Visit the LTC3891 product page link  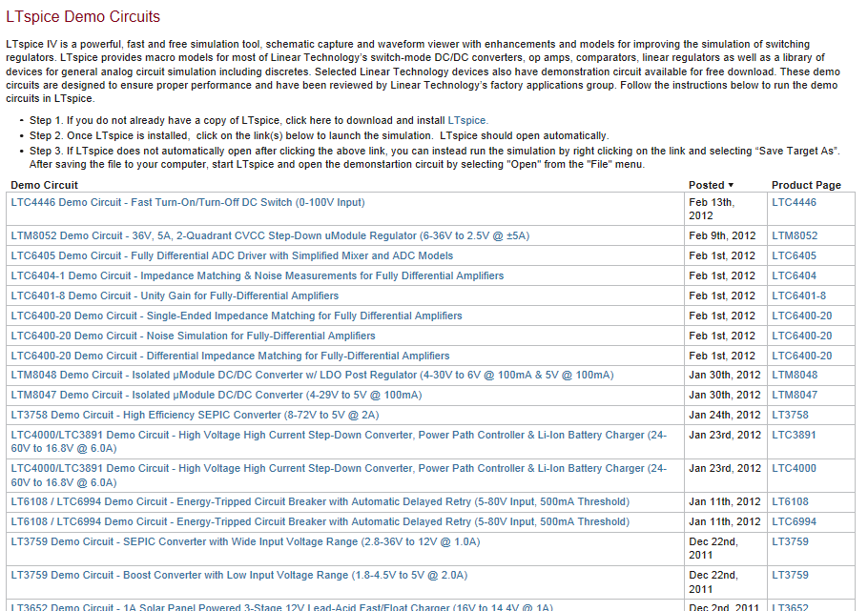click(x=794, y=435)
